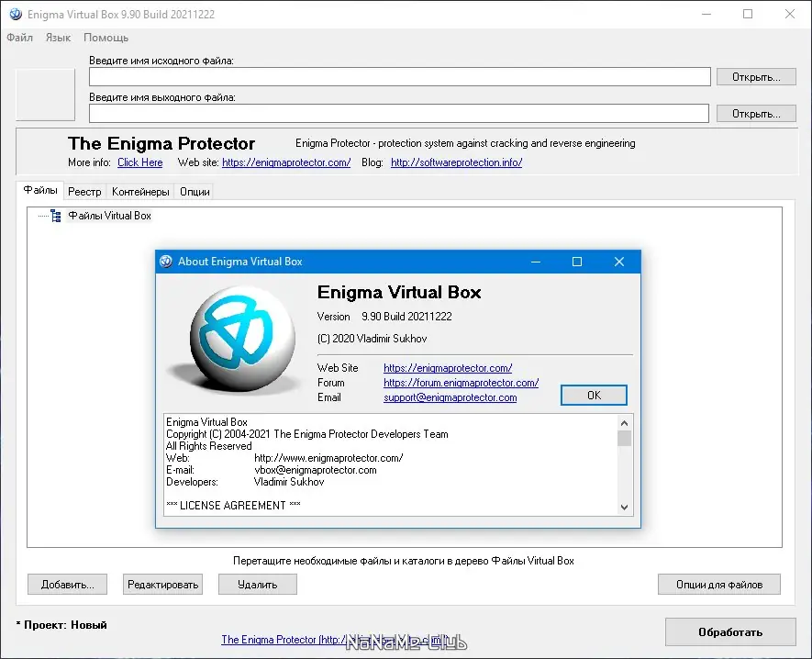Click version text '9.90 Build 20211222' in dialog
Screen dimensions: 812x659
[x=406, y=317]
